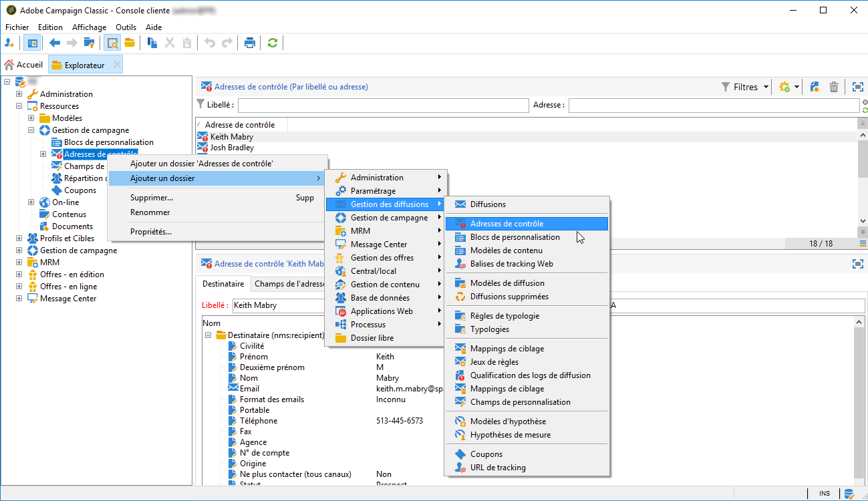
Task: Sort by the Adresse de contrôle column header
Action: (x=241, y=125)
